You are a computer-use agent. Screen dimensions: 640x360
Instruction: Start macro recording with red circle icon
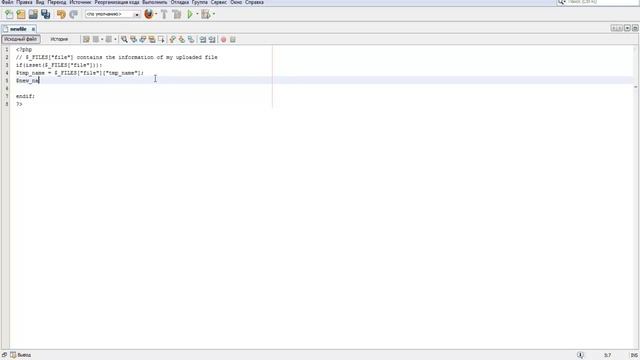[223, 40]
